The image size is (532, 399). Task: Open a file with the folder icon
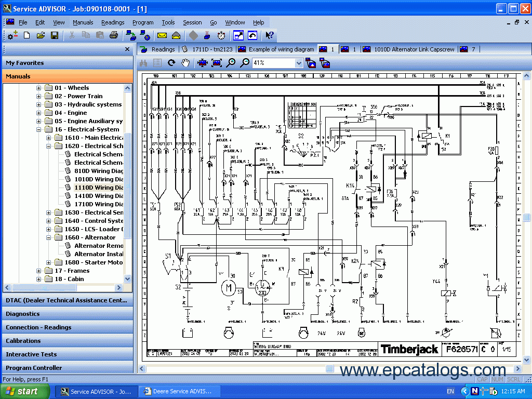coord(41,35)
